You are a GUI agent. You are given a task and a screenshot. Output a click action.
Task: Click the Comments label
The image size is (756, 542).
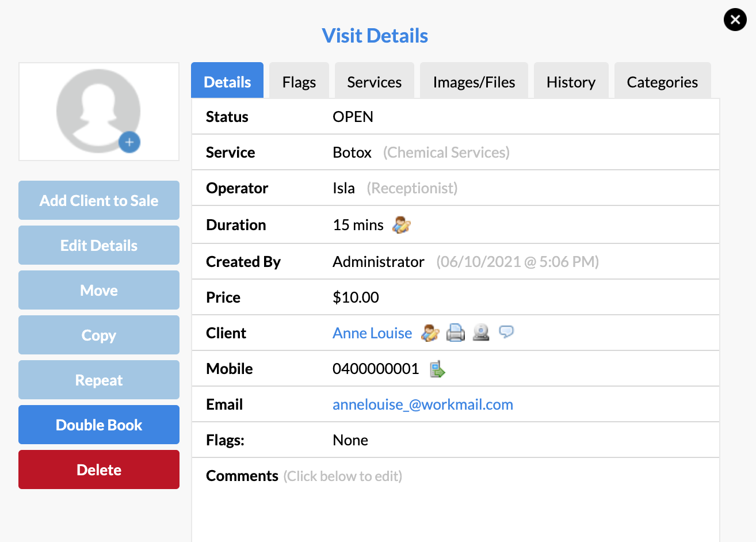point(242,476)
